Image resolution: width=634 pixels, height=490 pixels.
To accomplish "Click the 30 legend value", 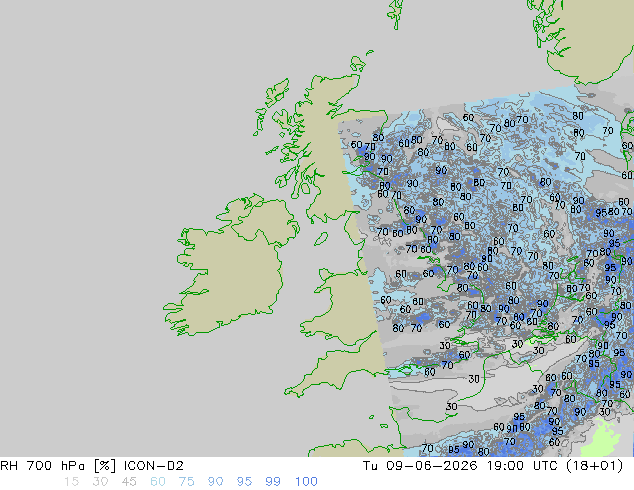I will click(100, 482).
